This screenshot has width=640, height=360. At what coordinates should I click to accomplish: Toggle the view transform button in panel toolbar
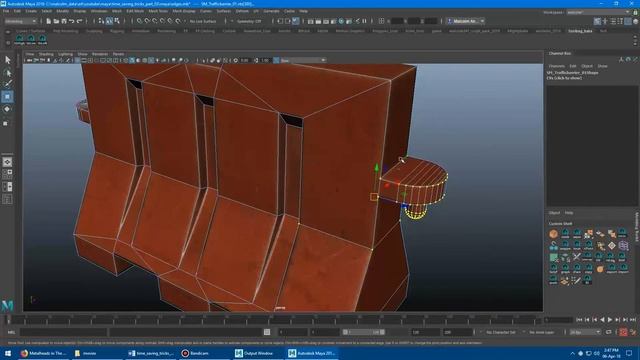[276, 60]
